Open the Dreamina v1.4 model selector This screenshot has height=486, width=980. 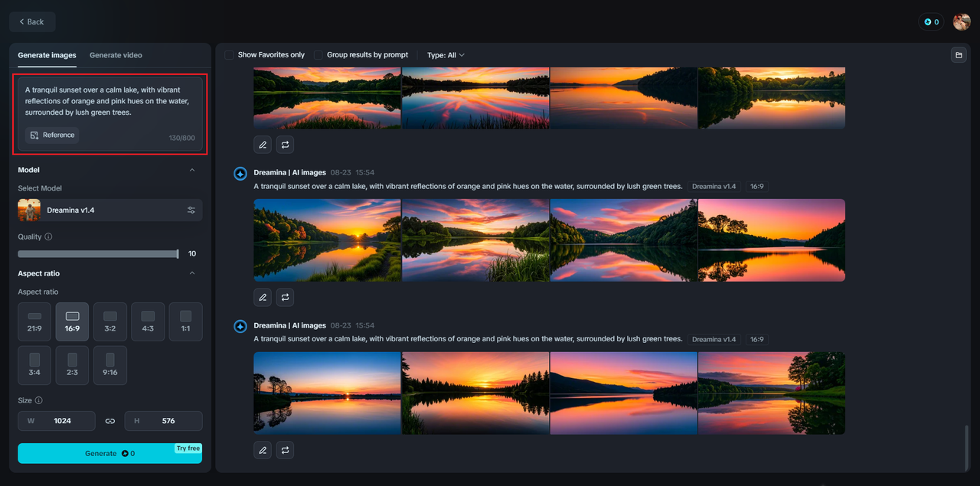[110, 210]
